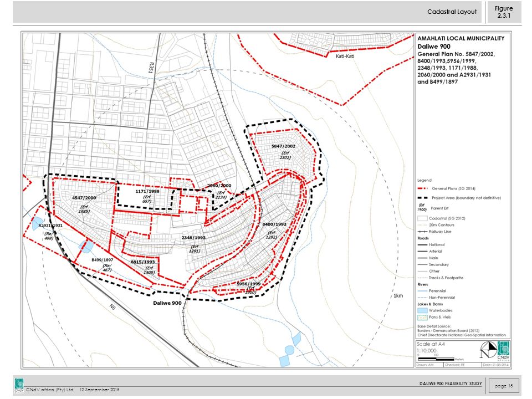Click the '12 September 2015' footer date
This screenshot has width=532, height=399.
[x=99, y=390]
